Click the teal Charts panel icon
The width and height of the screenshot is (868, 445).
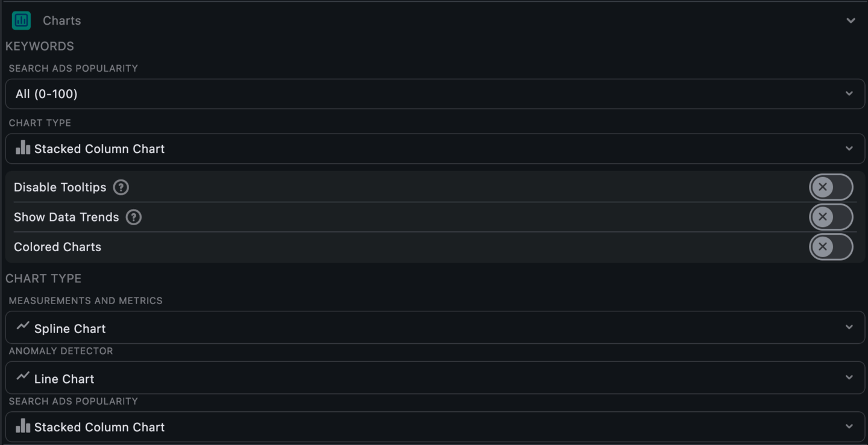pyautogui.click(x=21, y=20)
